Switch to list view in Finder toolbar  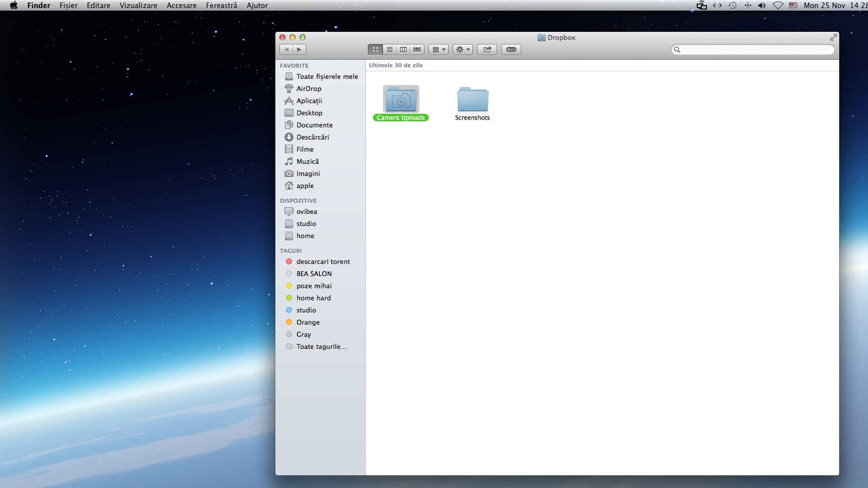pyautogui.click(x=390, y=50)
